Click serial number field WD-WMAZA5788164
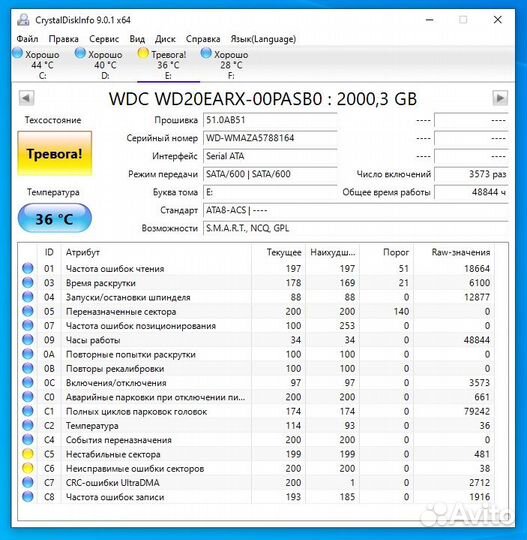Screen dimensions: 527x540 coord(270,138)
